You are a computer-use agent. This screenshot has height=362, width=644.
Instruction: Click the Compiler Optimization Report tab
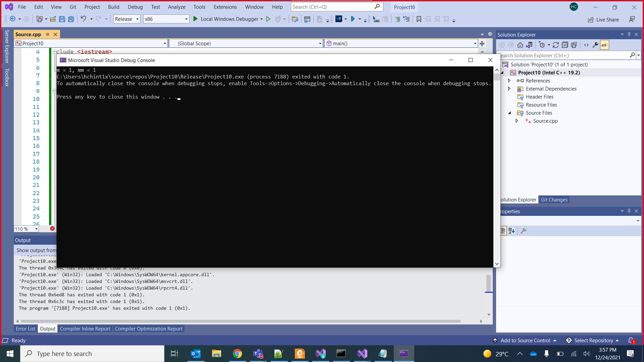click(149, 328)
